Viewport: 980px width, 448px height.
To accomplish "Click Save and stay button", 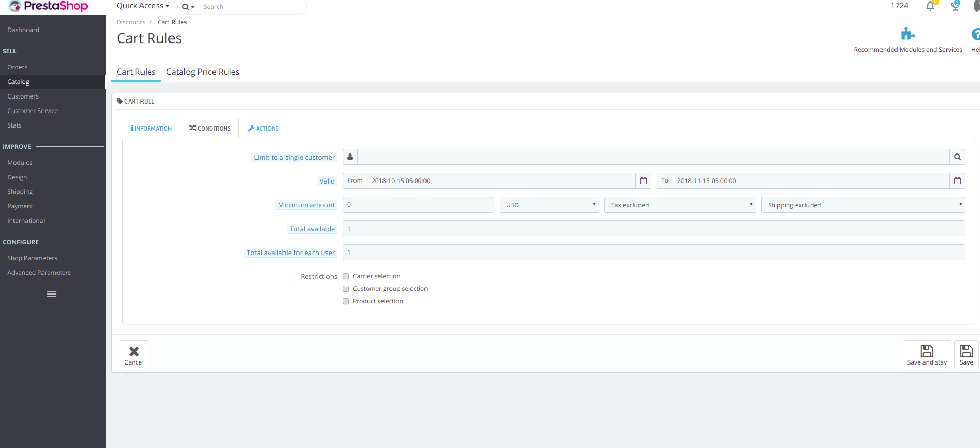I will pos(927,355).
